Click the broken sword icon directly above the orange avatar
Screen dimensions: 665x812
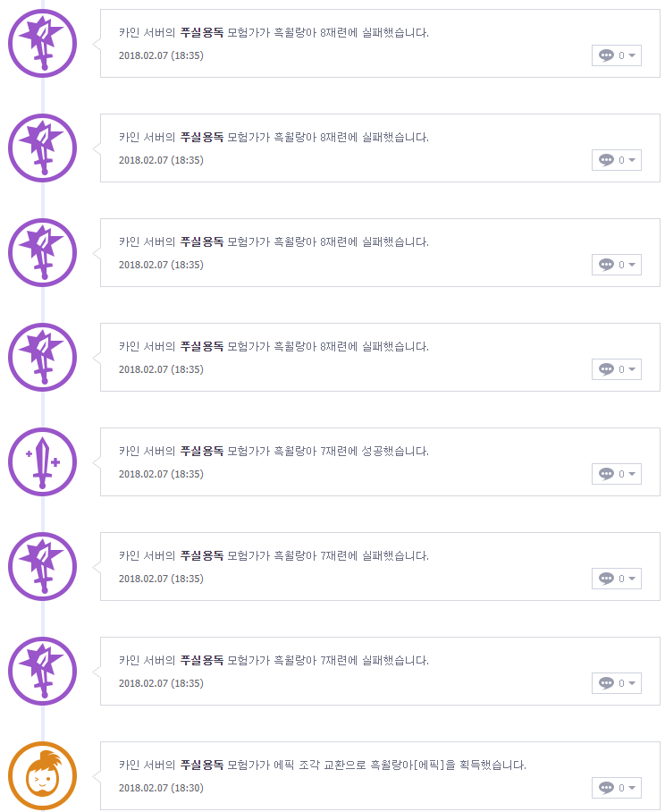tap(42, 671)
